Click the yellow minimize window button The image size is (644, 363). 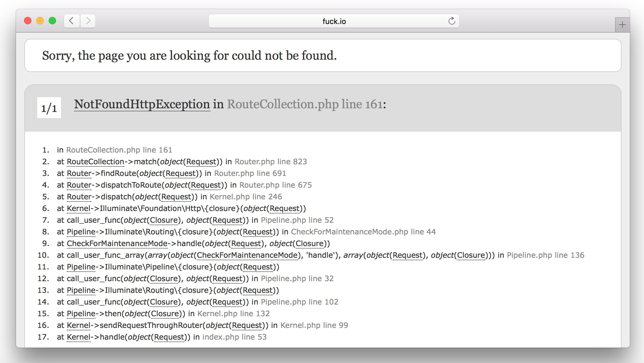(x=40, y=21)
